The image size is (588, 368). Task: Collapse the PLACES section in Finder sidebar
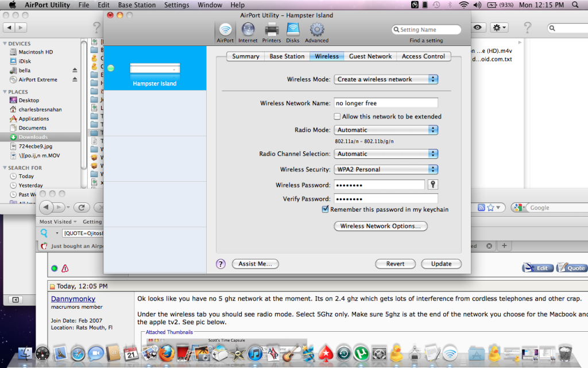click(x=5, y=91)
